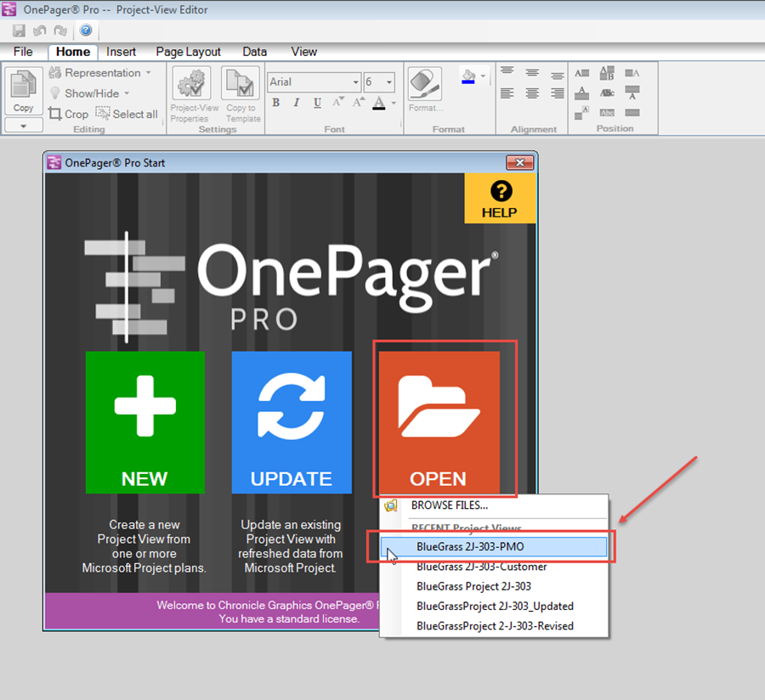
Task: Toggle italic text formatting
Action: 295,102
